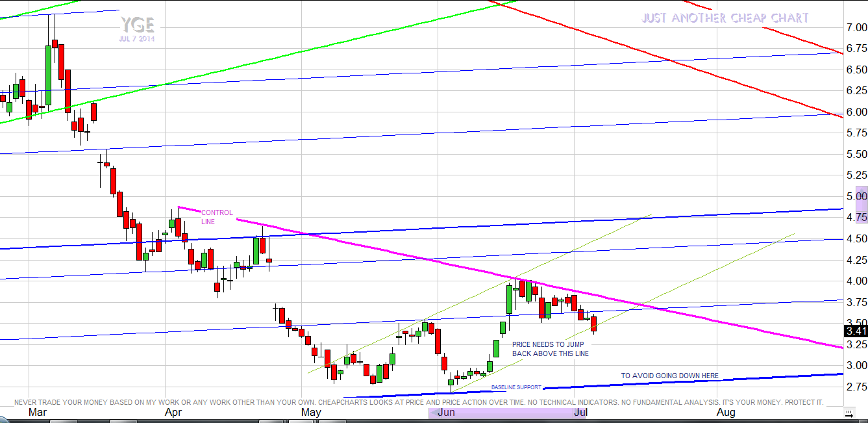Click the 2.75 price axis label
The height and width of the screenshot is (423, 868).
coord(856,387)
